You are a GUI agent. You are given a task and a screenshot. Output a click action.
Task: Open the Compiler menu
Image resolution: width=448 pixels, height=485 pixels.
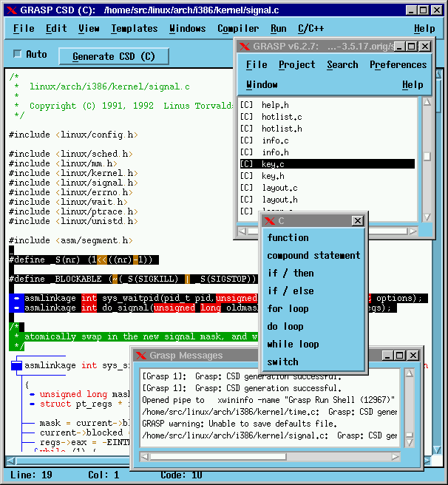pyautogui.click(x=238, y=28)
